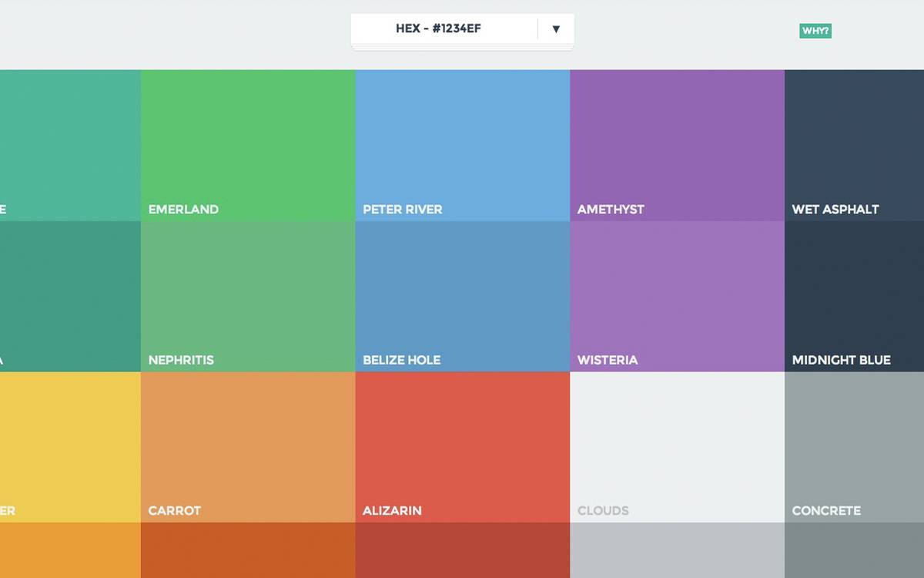Select the gray swatch below Clouds
924x578 pixels.
pos(676,551)
